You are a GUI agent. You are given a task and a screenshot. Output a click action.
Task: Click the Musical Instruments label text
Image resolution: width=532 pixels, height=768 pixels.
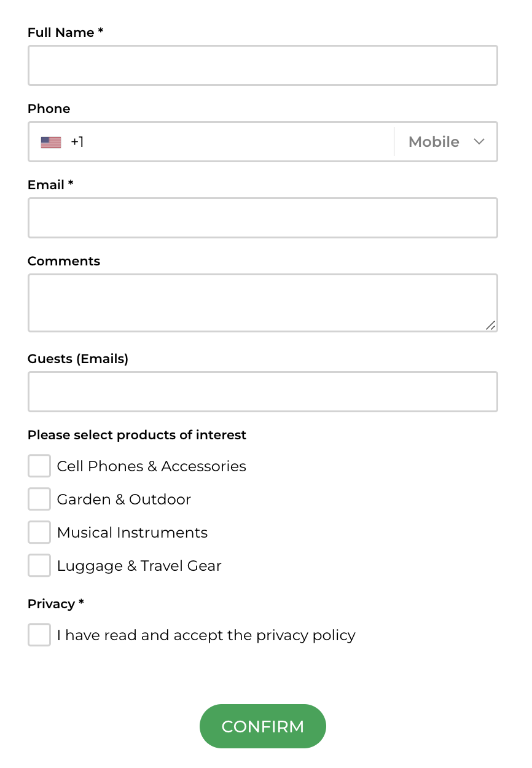pyautogui.click(x=132, y=533)
